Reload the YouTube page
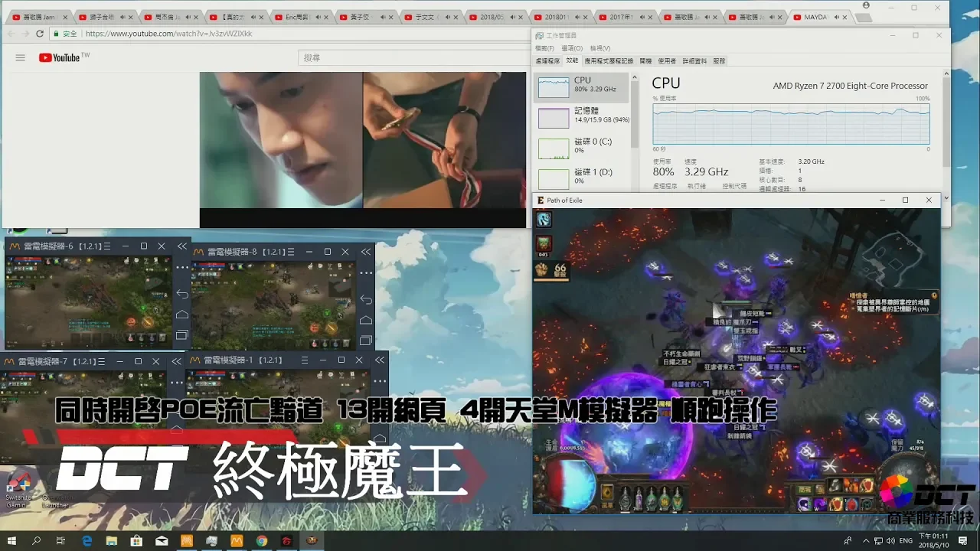Viewport: 980px width, 551px height. point(41,34)
